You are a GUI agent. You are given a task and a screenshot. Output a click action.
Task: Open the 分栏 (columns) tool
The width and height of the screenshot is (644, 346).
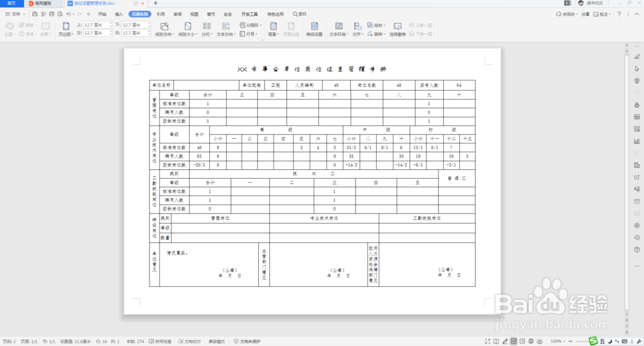(x=207, y=29)
